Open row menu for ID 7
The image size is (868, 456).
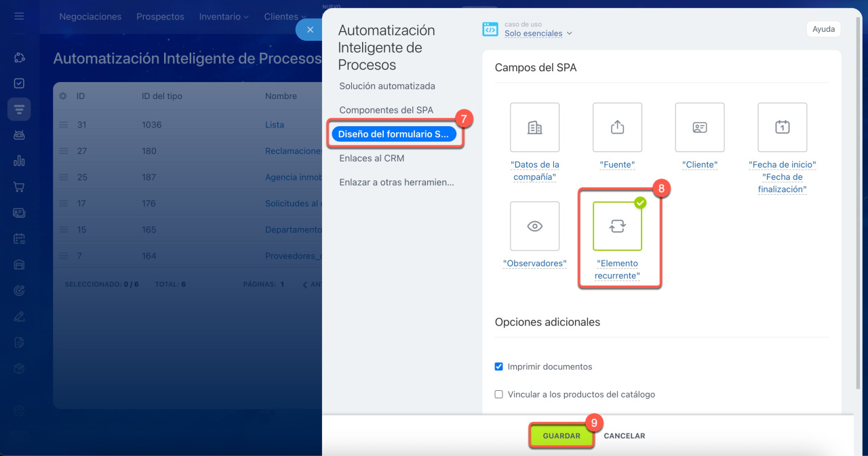(x=64, y=256)
